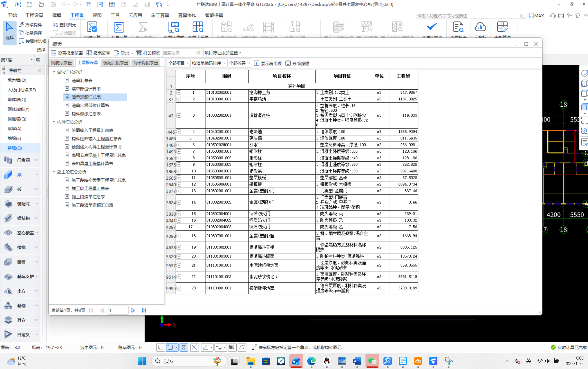Screen dimensions: 588x369
Task: Click the 合法性检查 checkmark icon
Action: click(431, 27)
